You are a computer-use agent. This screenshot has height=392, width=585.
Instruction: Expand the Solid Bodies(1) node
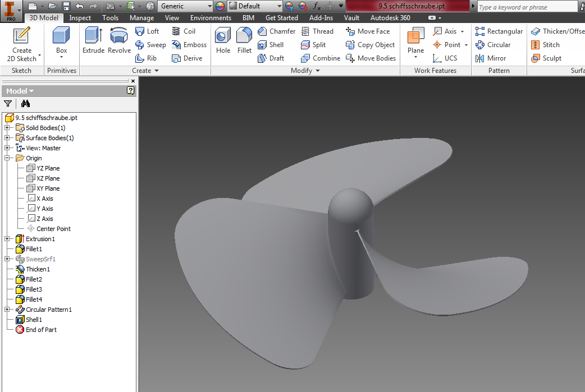tap(7, 128)
